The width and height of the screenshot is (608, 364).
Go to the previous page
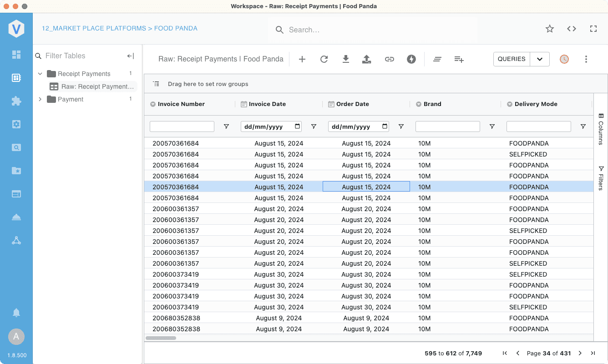[518, 353]
